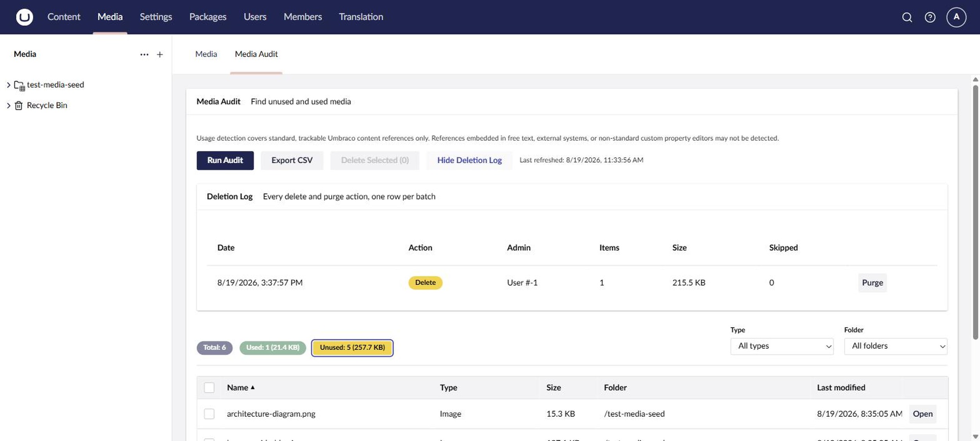Click the Last refreshed timestamp text

click(581, 160)
